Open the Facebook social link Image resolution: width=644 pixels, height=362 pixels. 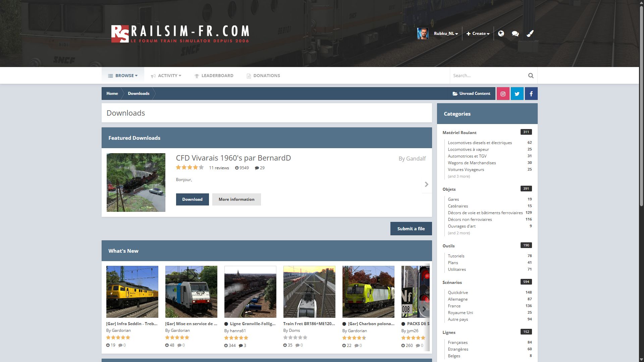(531, 94)
